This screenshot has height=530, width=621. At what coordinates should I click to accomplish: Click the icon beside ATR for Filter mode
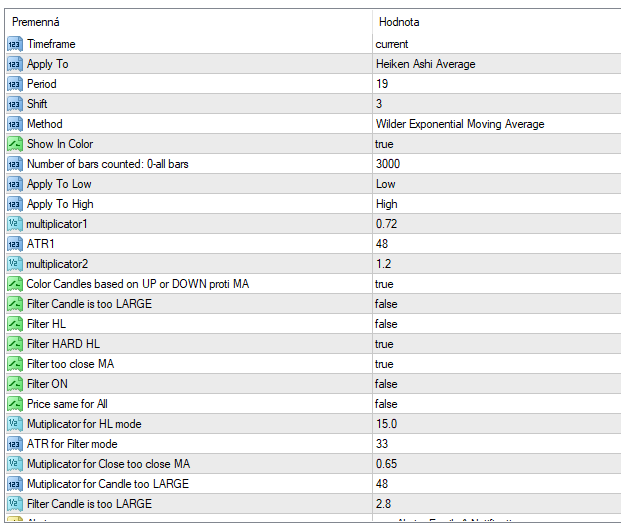point(14,444)
